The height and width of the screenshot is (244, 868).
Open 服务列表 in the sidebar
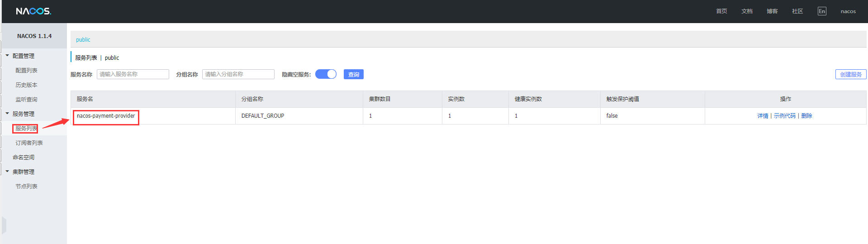coord(26,129)
